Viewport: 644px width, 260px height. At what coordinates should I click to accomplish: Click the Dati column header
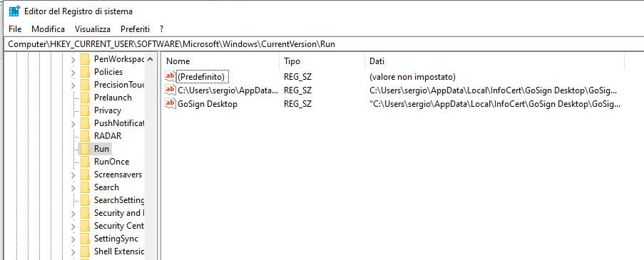tap(494, 61)
